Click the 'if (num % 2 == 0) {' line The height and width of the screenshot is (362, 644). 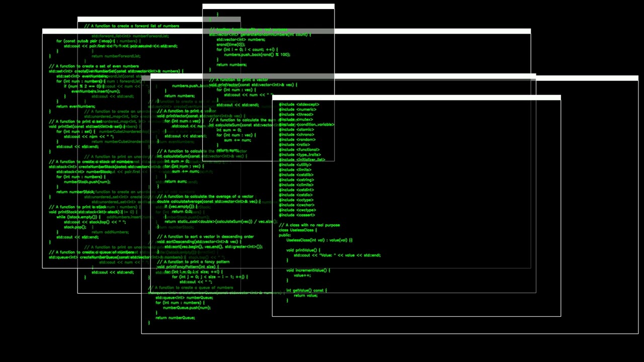tap(83, 86)
